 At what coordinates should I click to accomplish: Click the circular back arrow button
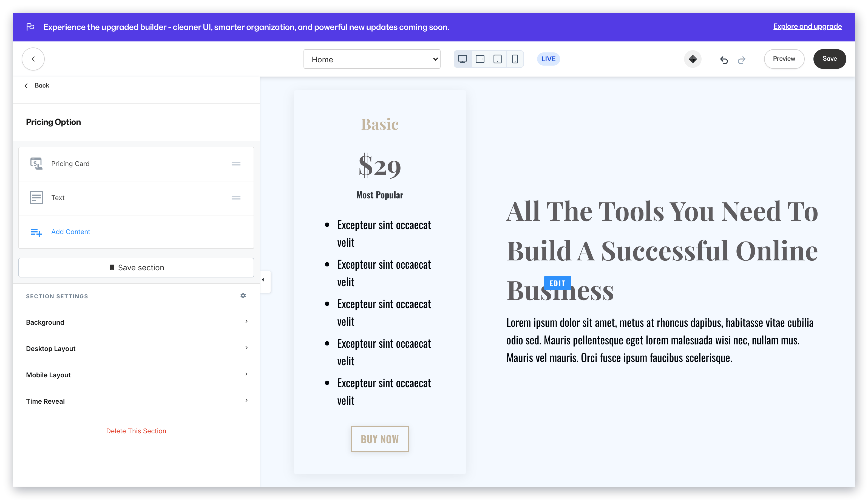[33, 59]
